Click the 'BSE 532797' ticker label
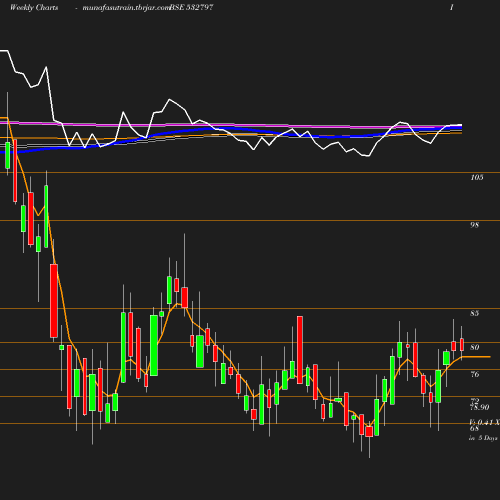500x500 pixels. tap(191, 7)
